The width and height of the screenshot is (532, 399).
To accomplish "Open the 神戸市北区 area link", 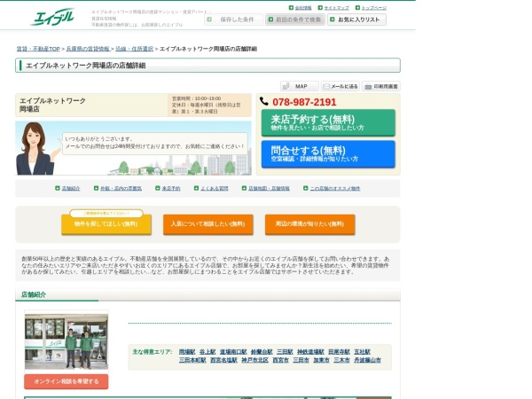I will 255,360.
